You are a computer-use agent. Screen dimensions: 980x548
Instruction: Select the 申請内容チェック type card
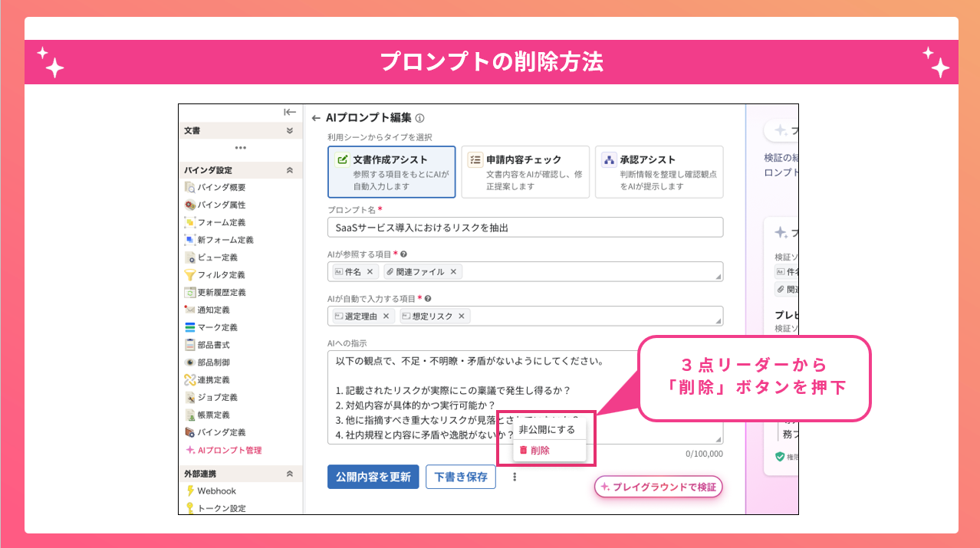[x=525, y=172]
